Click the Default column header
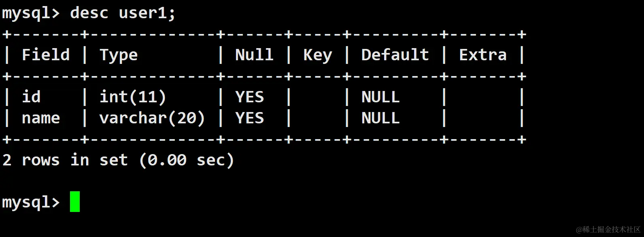 click(395, 55)
